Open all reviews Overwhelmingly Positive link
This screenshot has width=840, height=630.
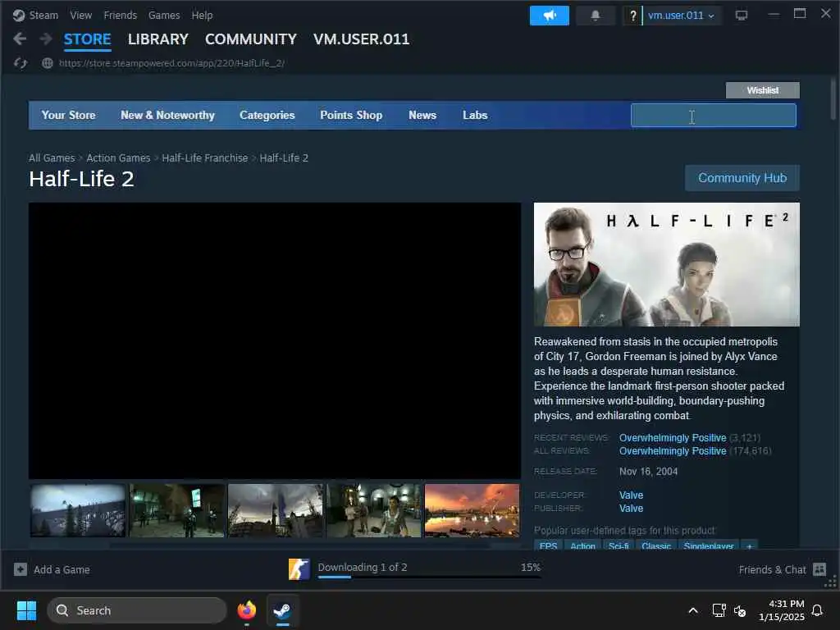point(673,451)
